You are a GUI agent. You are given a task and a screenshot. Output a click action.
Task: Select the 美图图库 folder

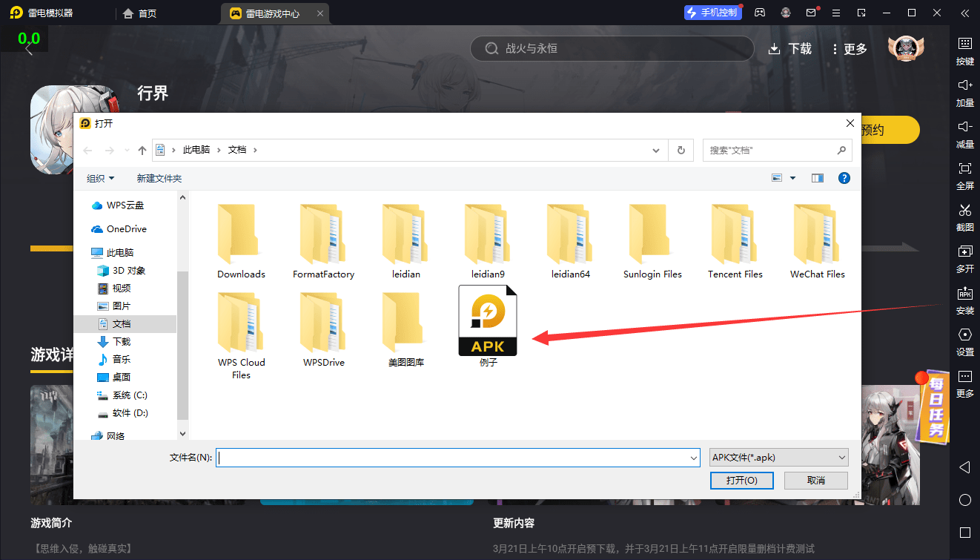pos(405,329)
